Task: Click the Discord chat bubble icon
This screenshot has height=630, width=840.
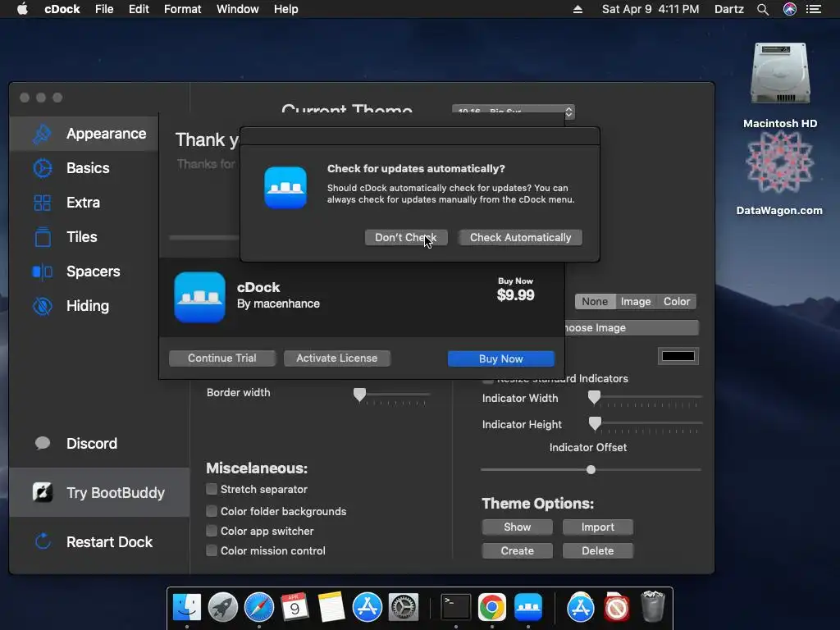Action: click(43, 443)
